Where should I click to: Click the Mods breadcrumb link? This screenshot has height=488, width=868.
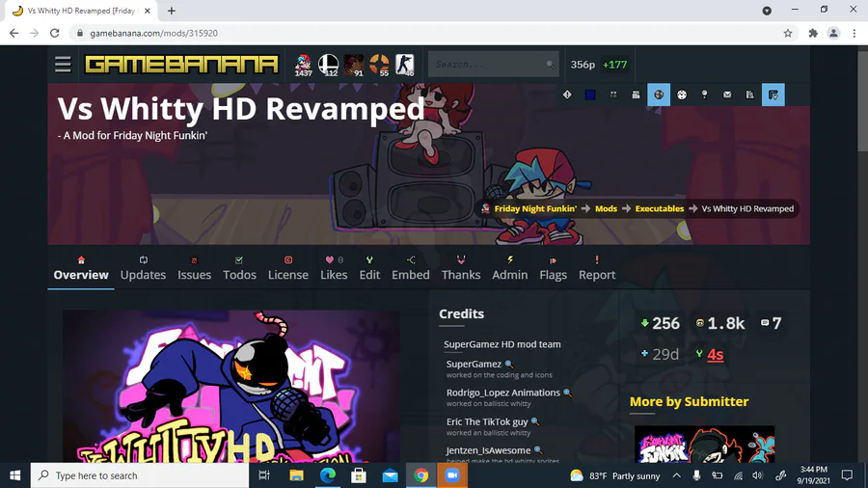[606, 208]
